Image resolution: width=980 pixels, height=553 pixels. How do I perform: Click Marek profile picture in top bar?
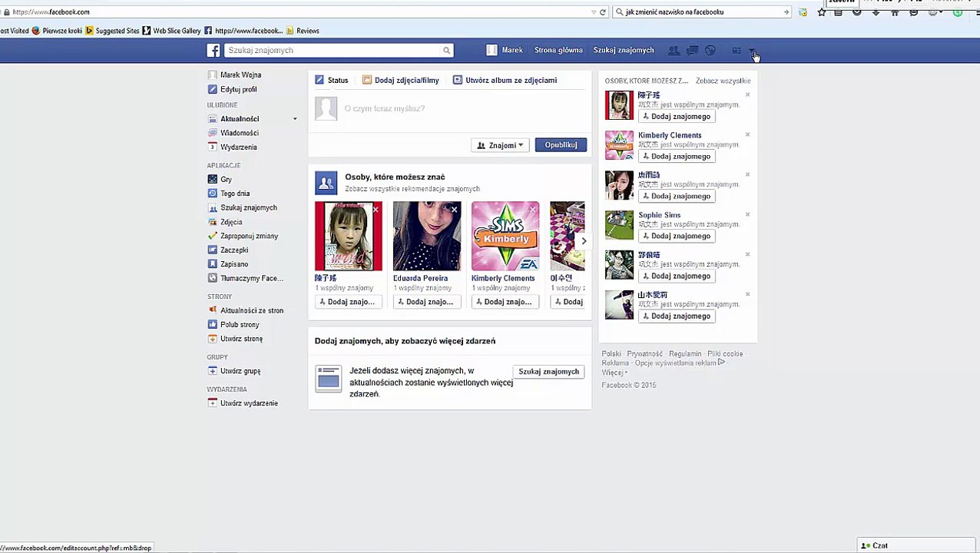point(492,50)
